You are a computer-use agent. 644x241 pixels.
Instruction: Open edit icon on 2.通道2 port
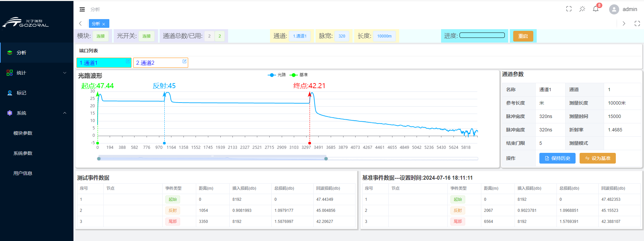184,61
